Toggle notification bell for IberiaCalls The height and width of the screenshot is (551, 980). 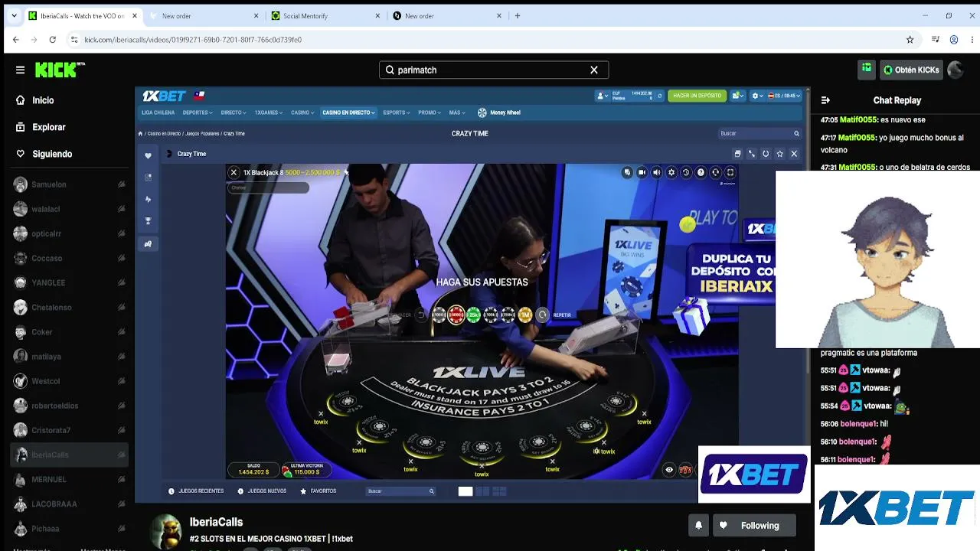[x=698, y=526]
